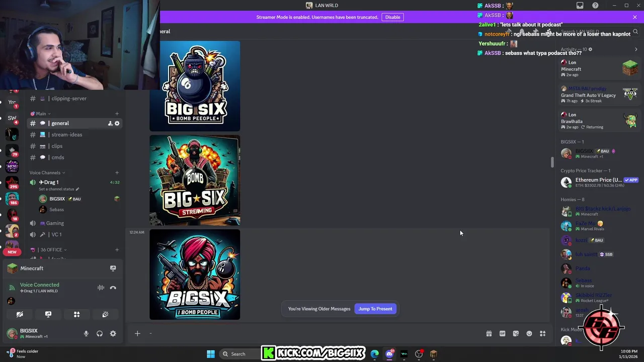Viewport: 644px width, 362px height.
Task: Click the invite people icon on general channel
Action: click(110, 123)
